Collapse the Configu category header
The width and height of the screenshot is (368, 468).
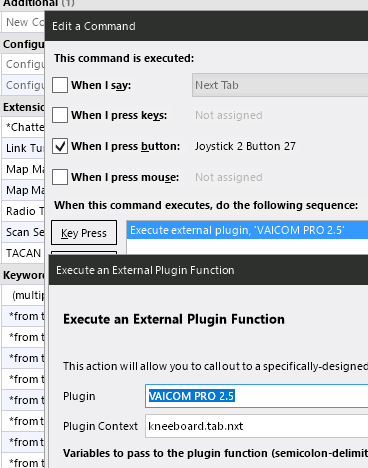click(23, 44)
